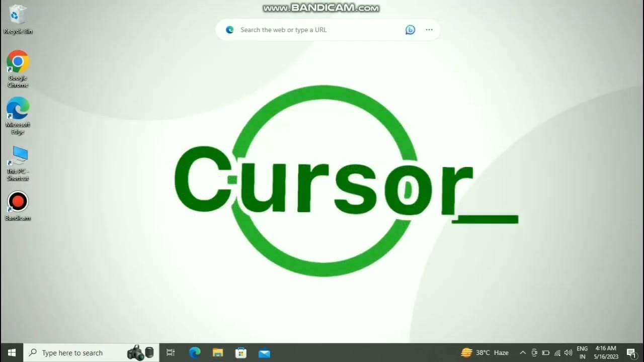Screen dimensions: 644x362
Task: Click the Meet Now tray icon
Action: (x=534, y=352)
